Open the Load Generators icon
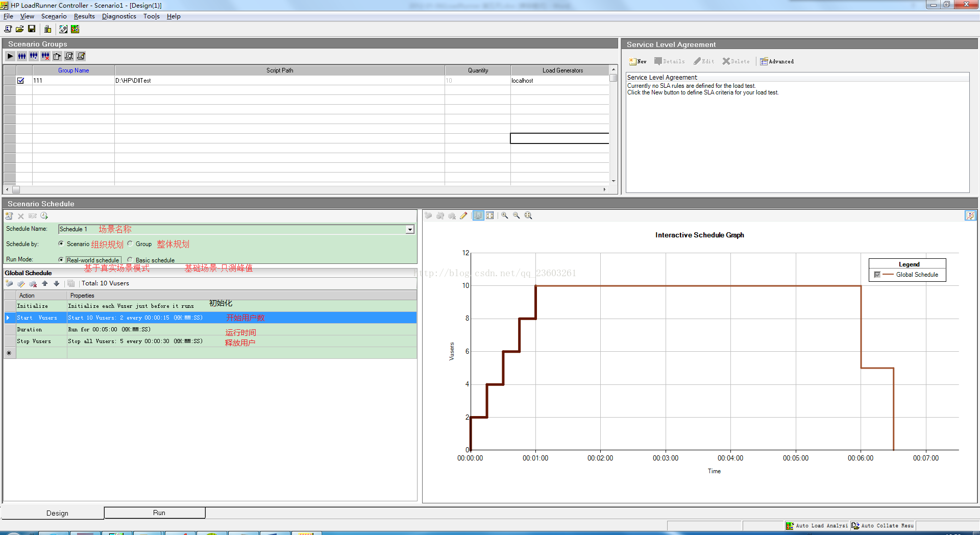 pyautogui.click(x=47, y=29)
